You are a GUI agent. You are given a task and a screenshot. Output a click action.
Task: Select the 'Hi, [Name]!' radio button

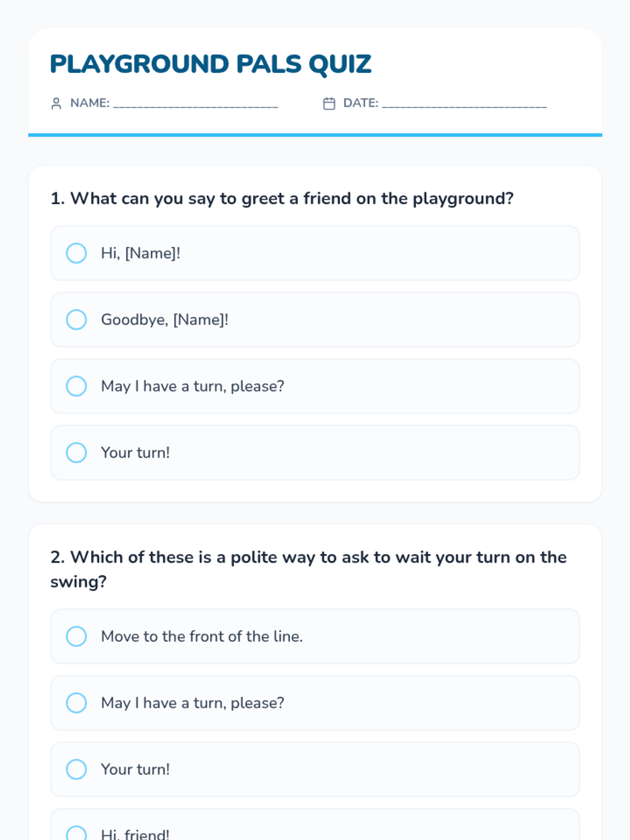76,253
